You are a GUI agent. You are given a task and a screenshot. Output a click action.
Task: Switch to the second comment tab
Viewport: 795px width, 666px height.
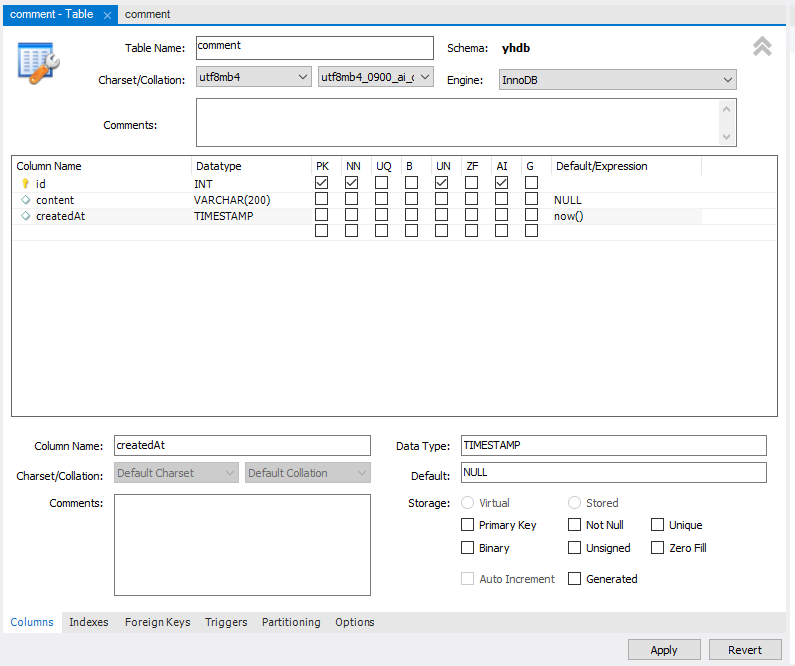point(148,14)
